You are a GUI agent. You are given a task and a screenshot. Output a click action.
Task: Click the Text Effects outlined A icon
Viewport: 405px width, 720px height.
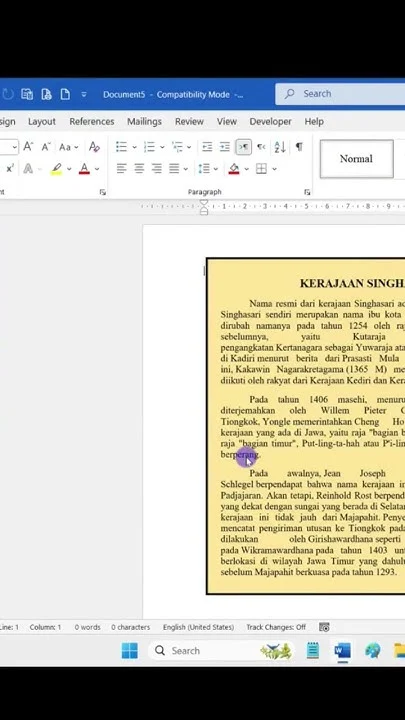(28, 169)
